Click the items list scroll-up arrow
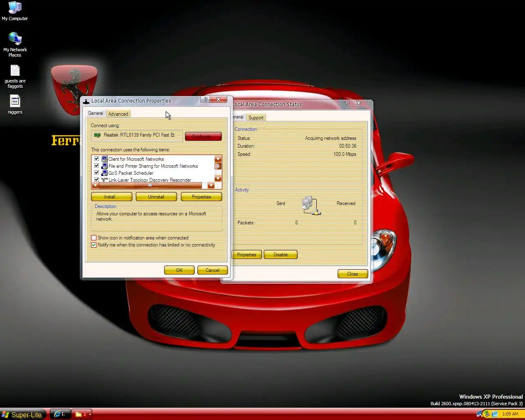Viewport: 525px width, 420px height. pyautogui.click(x=218, y=159)
